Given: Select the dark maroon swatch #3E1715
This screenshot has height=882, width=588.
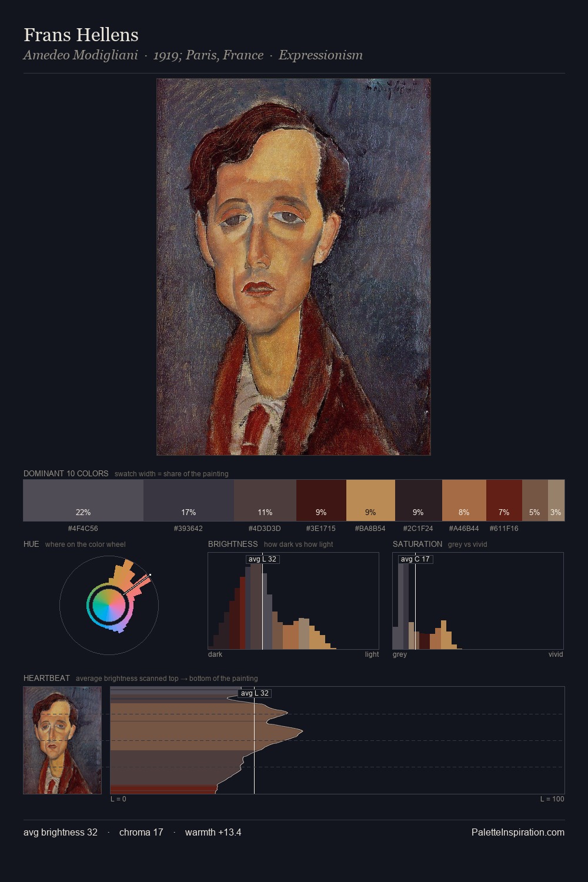Looking at the screenshot, I should (321, 500).
